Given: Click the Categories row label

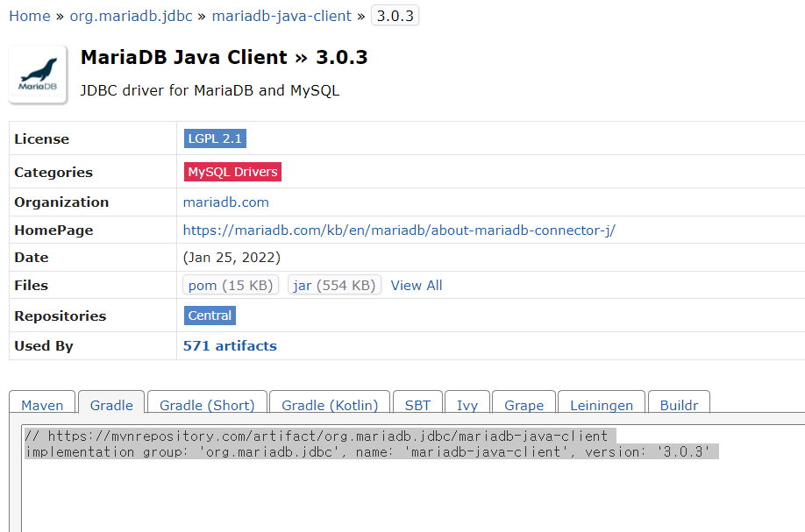Looking at the screenshot, I should pyautogui.click(x=53, y=173).
